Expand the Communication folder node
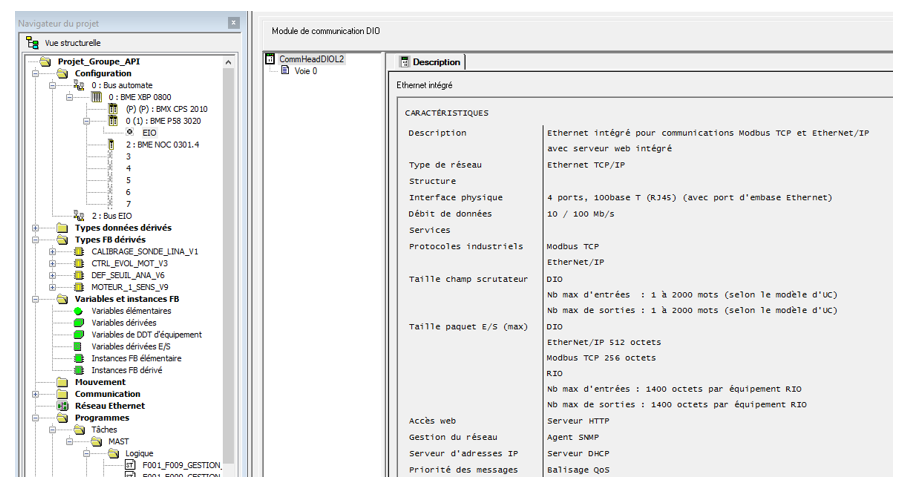 tap(37, 394)
